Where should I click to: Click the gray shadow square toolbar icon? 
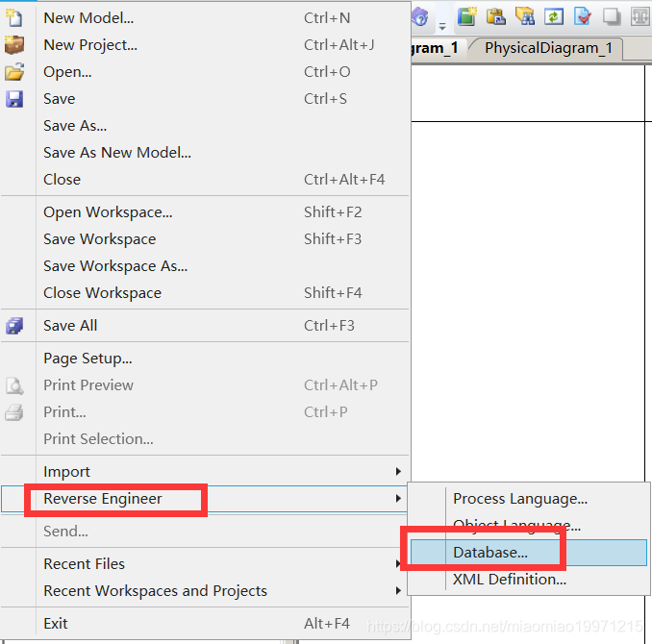point(612,17)
